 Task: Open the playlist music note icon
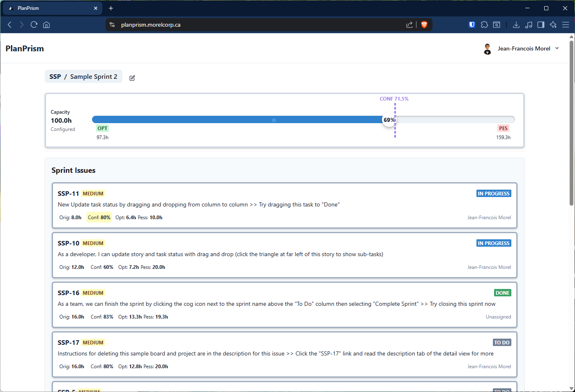pos(529,25)
